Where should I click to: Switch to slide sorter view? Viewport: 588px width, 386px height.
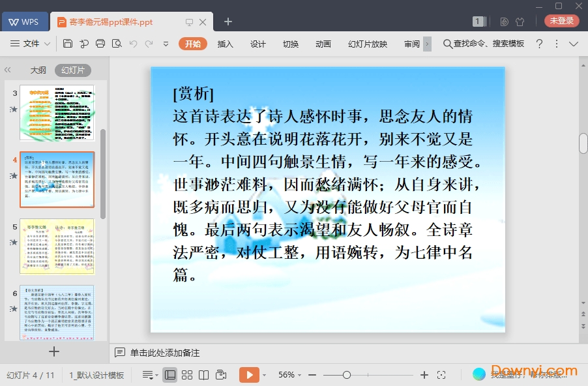click(x=187, y=375)
